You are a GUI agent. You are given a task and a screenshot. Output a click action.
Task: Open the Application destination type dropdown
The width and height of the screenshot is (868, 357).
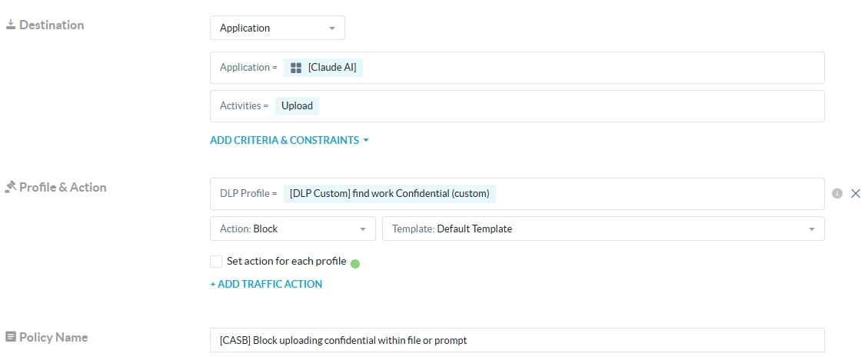(x=278, y=28)
